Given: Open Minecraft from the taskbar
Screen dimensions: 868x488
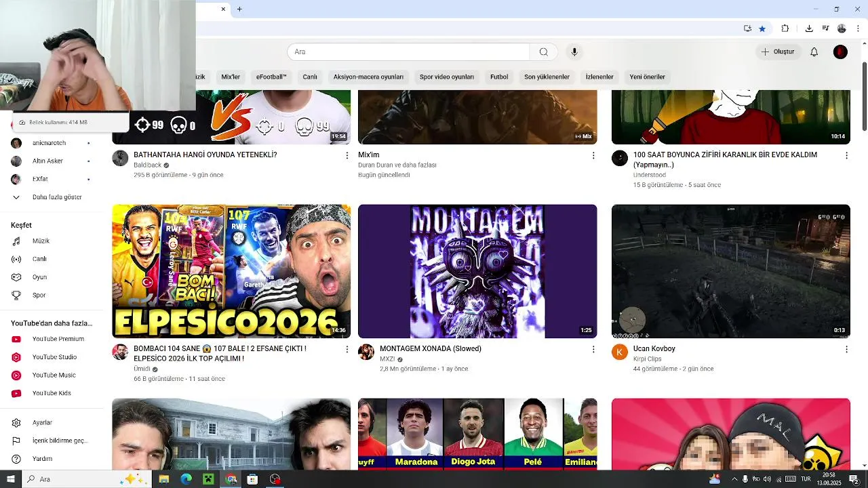Looking at the screenshot, I should tap(208, 479).
